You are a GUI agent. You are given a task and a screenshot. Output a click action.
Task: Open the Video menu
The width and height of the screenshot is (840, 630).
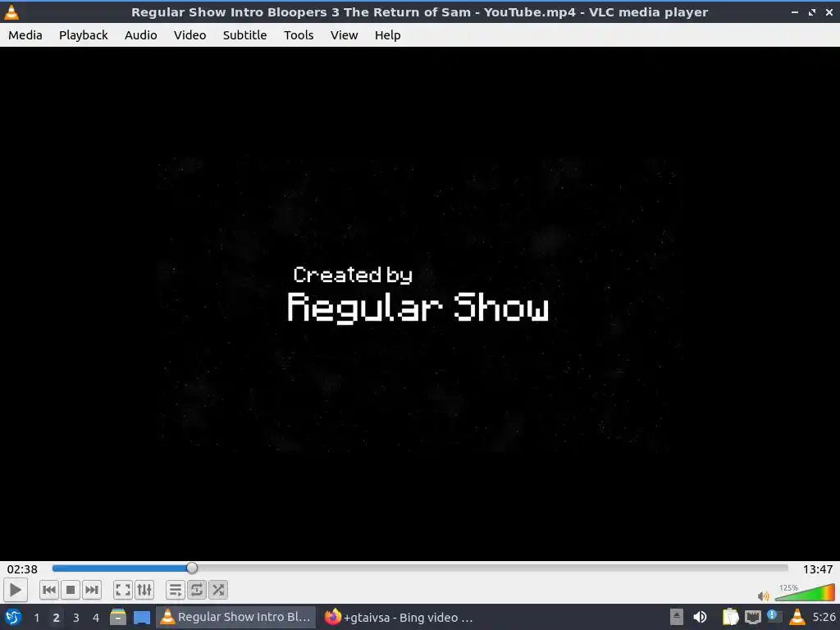tap(189, 35)
